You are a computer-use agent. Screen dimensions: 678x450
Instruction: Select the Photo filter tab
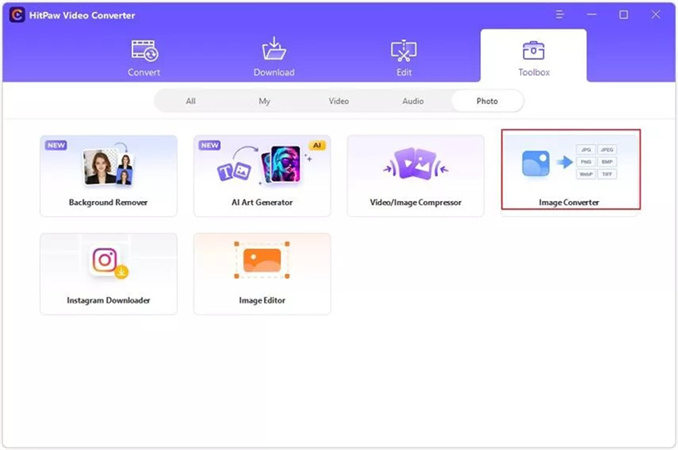(x=487, y=101)
